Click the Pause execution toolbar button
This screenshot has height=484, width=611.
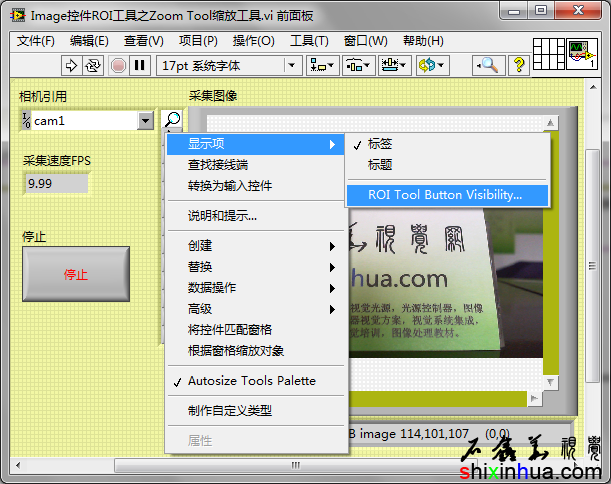140,65
